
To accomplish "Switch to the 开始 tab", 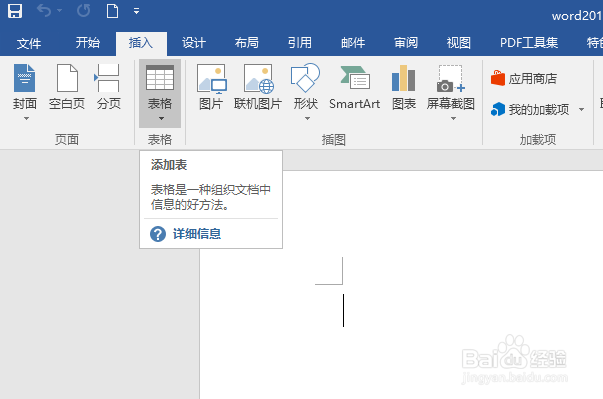I will (88, 43).
